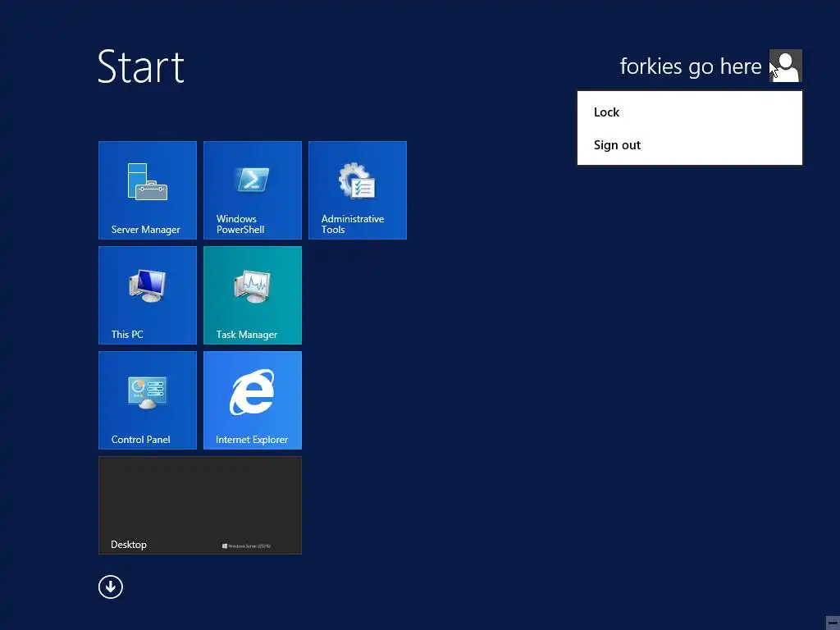Launch the Task Manager tile
Viewport: 840px width, 630px height.
pyautogui.click(x=253, y=295)
